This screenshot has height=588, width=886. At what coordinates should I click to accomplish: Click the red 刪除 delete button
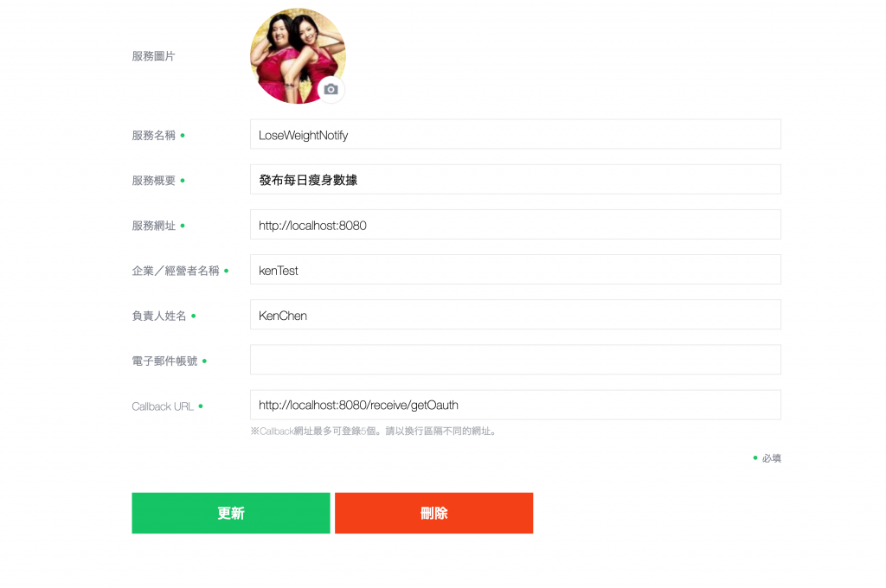pos(434,513)
